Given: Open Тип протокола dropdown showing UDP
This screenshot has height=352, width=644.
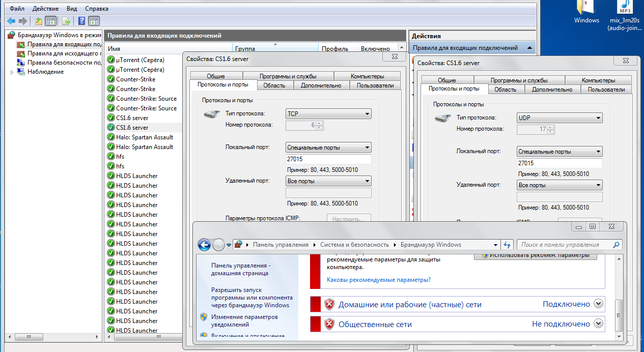Looking at the screenshot, I should click(559, 118).
